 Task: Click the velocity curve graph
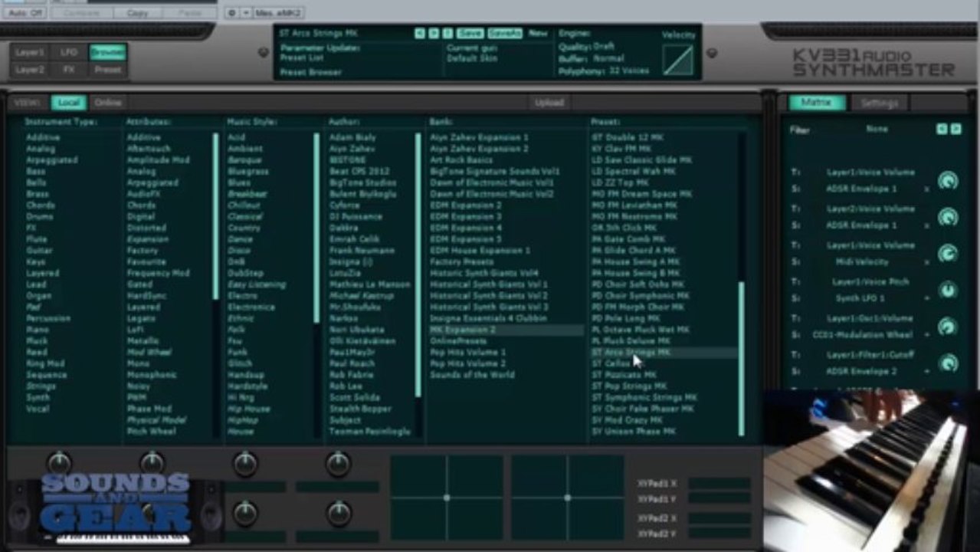click(x=678, y=60)
